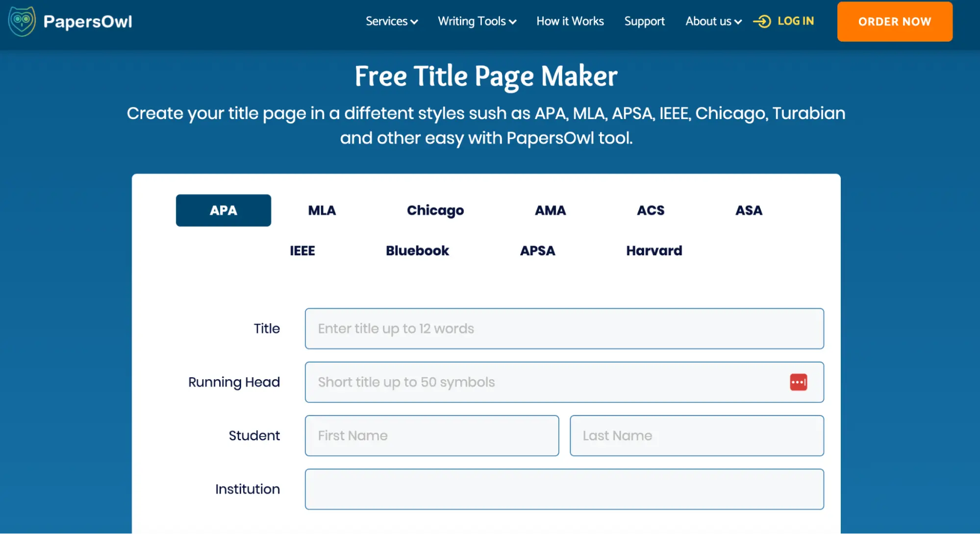Click the PapersOwl owl logo icon
The width and height of the screenshot is (980, 534).
click(x=22, y=21)
